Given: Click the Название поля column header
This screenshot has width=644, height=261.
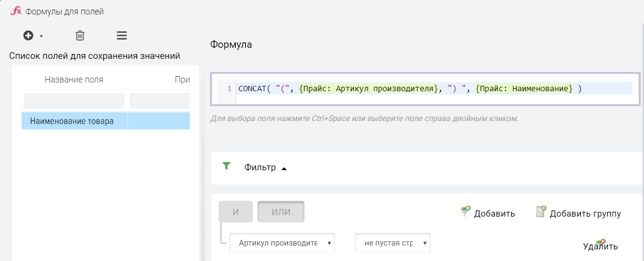Looking at the screenshot, I should click(x=74, y=80).
